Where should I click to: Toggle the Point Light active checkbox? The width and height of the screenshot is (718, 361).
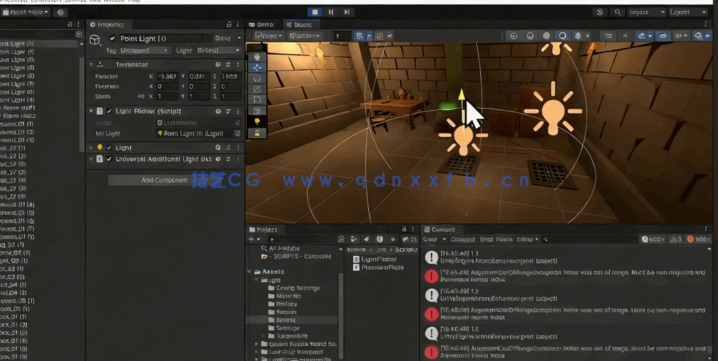click(x=113, y=38)
